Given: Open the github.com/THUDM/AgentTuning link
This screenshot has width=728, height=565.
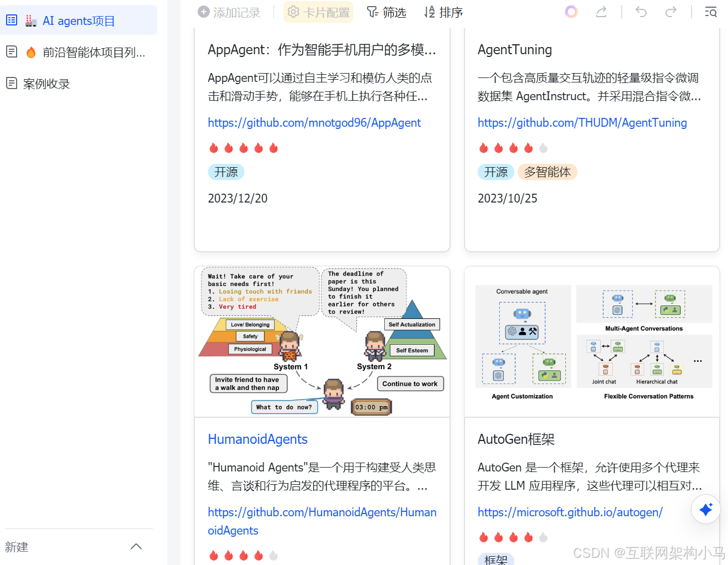Looking at the screenshot, I should (582, 123).
